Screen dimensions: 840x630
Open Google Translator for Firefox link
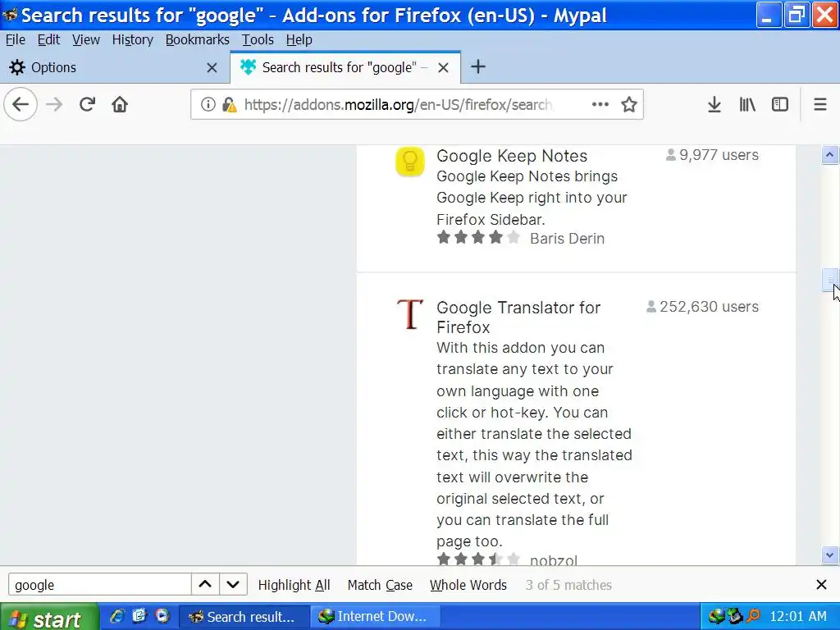point(518,317)
